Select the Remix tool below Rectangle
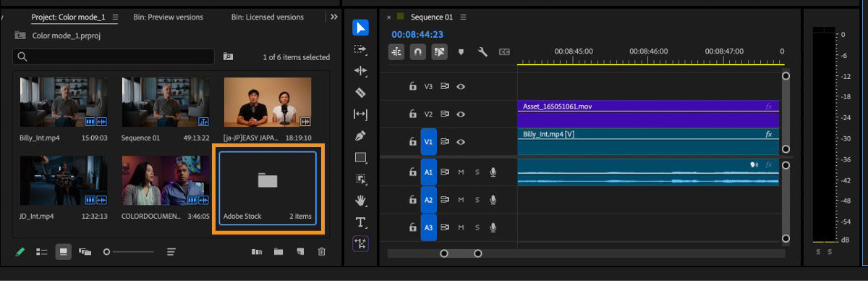 [x=360, y=179]
